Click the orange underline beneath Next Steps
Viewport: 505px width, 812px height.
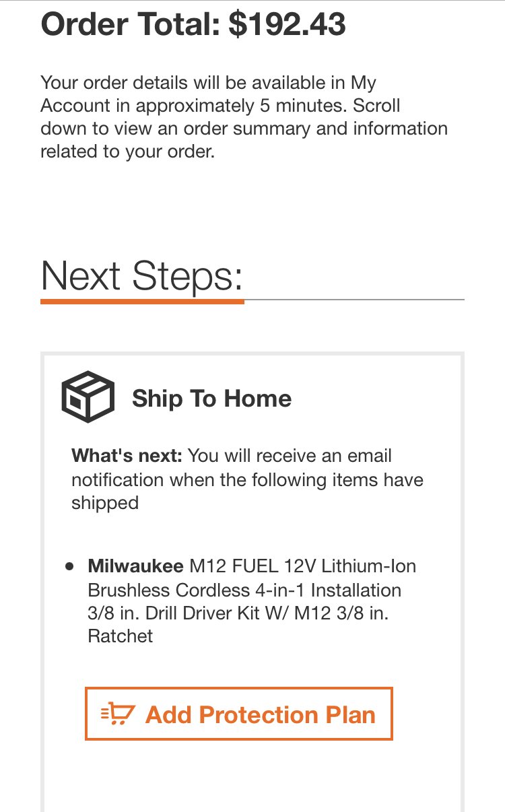[142, 302]
